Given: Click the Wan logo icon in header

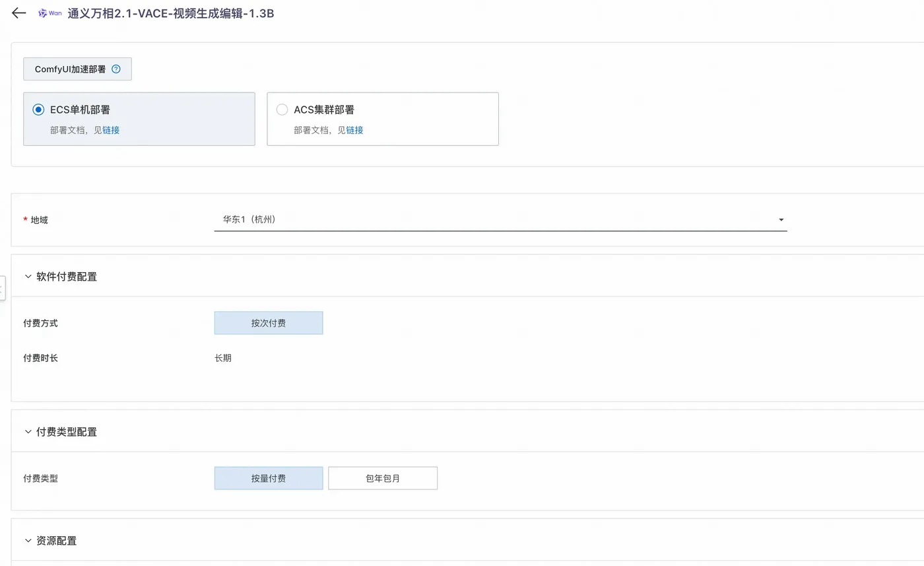Looking at the screenshot, I should click(x=50, y=13).
